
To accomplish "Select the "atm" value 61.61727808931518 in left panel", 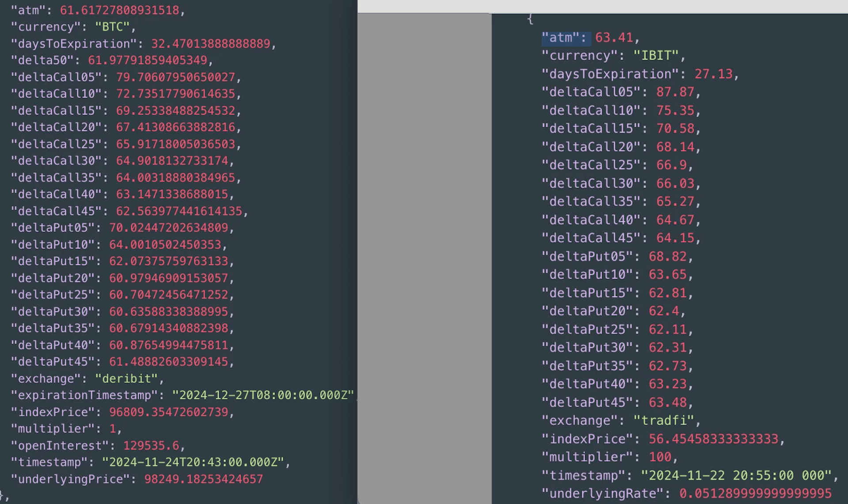I will click(x=119, y=10).
